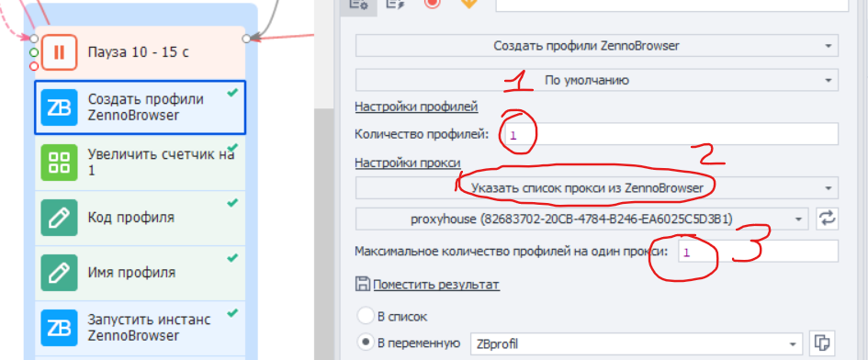
Task: Click green grid icon of Увеличить счетчик block
Action: coord(59,163)
